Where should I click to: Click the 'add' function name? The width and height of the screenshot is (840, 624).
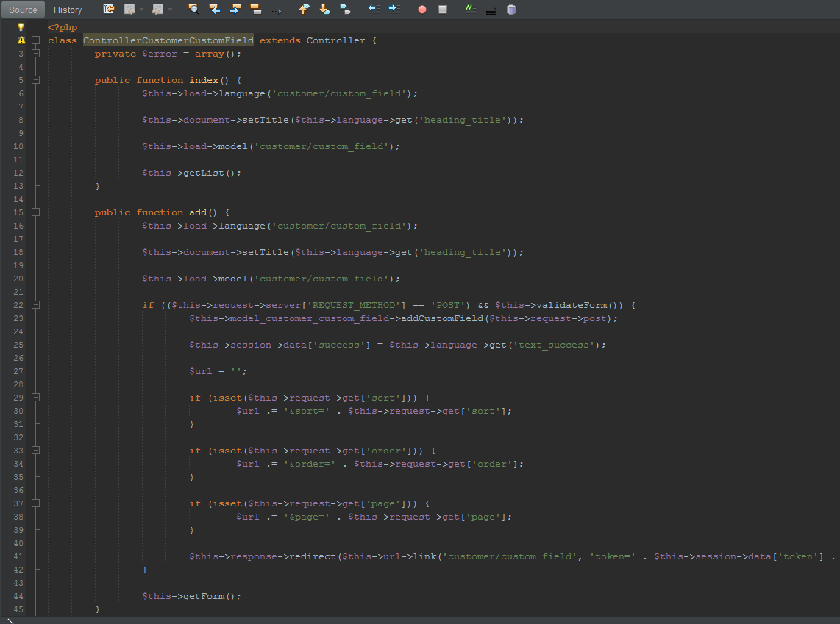point(198,212)
